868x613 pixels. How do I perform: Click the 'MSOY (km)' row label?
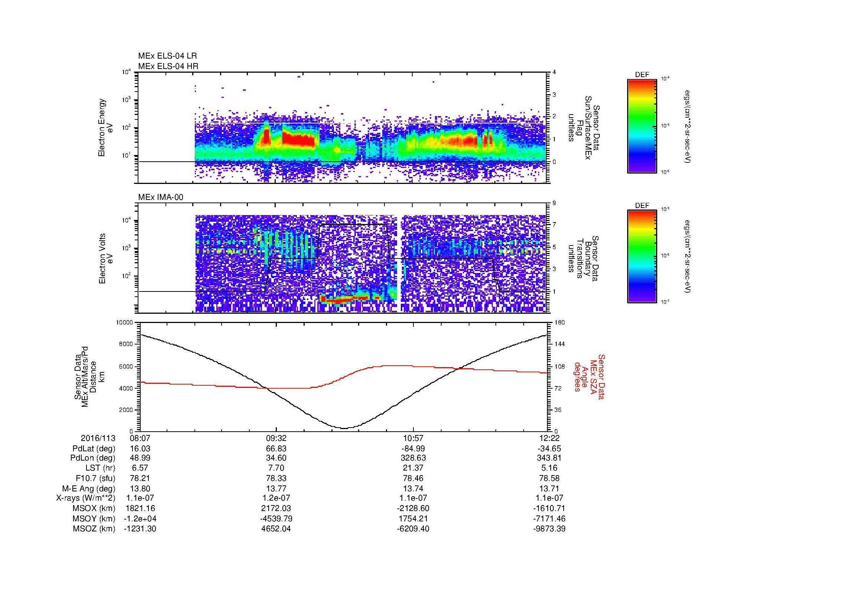point(94,518)
